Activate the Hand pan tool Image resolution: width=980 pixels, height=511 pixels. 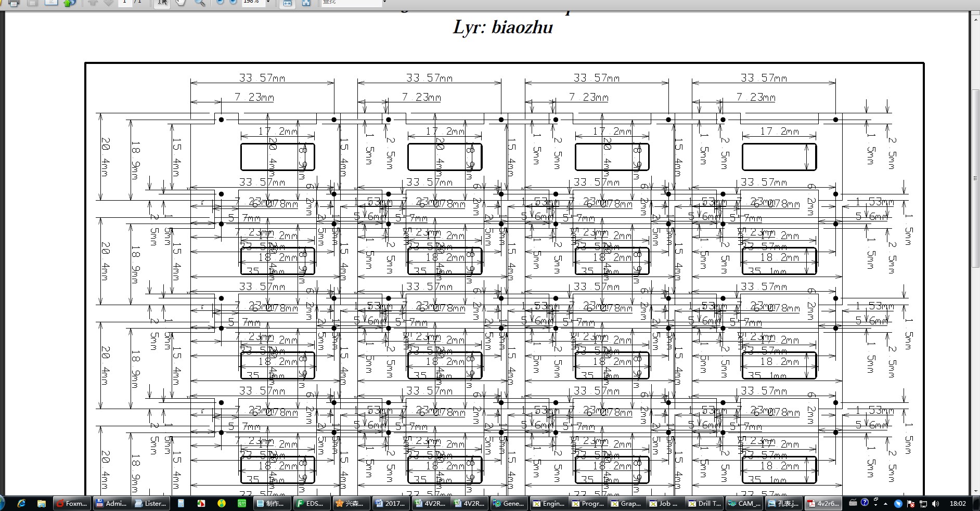coord(180,3)
